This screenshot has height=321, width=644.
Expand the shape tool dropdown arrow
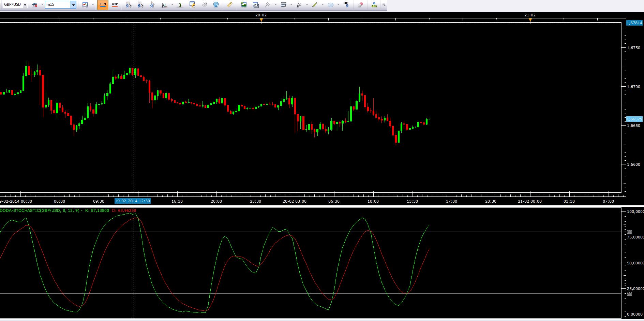pos(338,5)
